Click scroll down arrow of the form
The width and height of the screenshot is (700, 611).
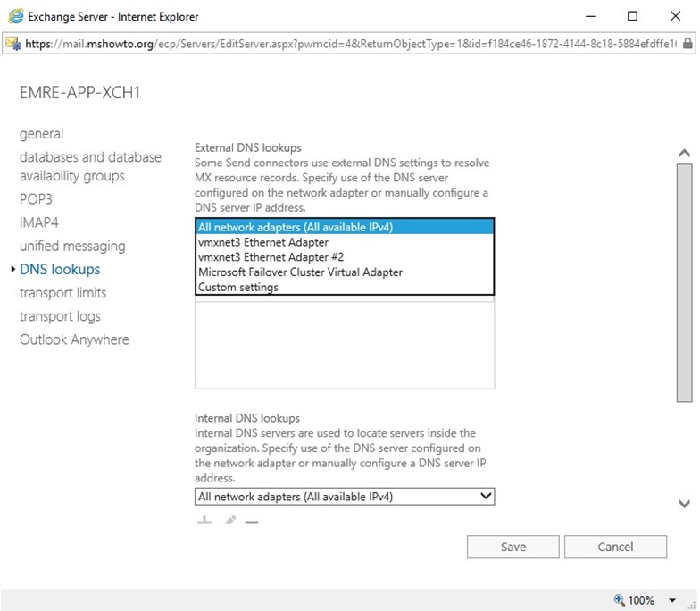pyautogui.click(x=684, y=504)
